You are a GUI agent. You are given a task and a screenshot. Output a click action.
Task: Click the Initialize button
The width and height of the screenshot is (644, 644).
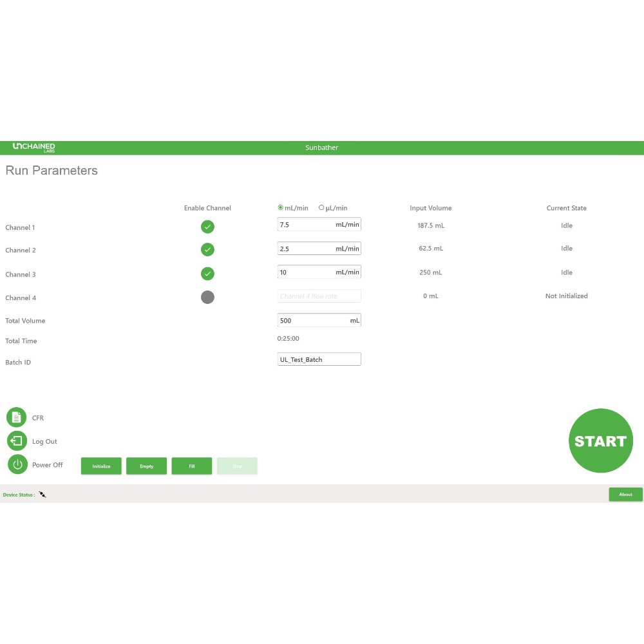coord(101,466)
